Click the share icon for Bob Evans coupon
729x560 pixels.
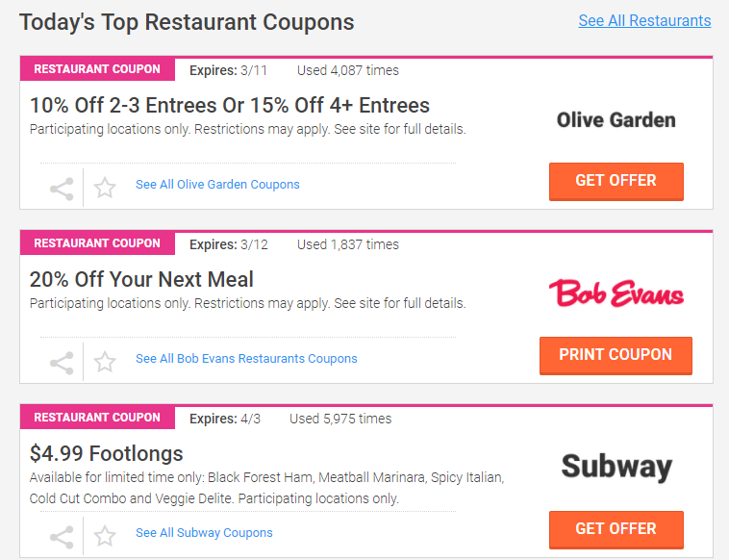(62, 363)
